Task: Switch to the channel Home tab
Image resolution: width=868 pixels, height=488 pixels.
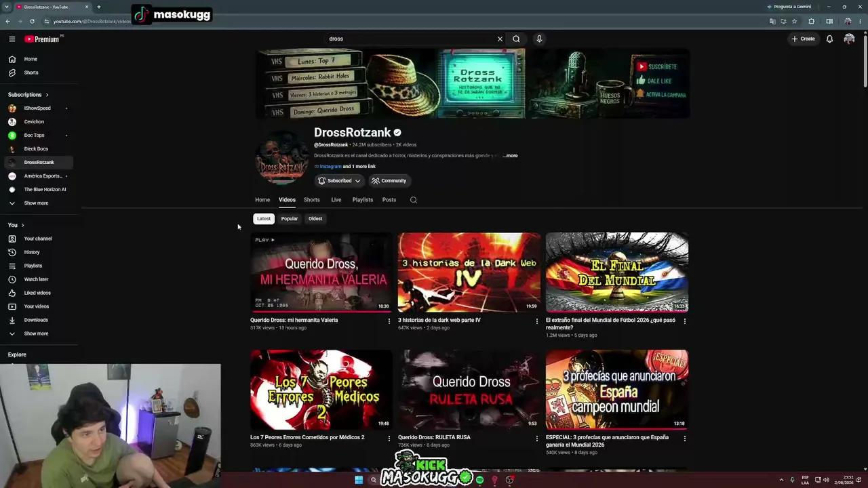Action: click(x=262, y=200)
